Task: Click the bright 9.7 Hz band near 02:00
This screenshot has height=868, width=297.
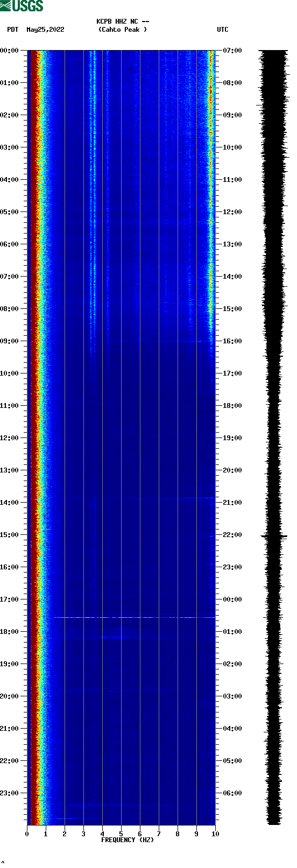Action: pyautogui.click(x=210, y=115)
